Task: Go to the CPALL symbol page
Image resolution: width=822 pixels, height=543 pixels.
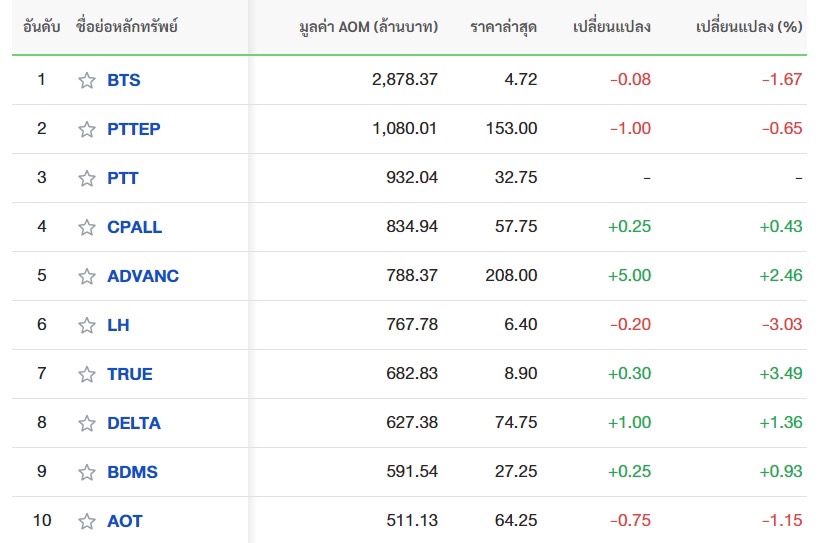Action: pyautogui.click(x=134, y=227)
